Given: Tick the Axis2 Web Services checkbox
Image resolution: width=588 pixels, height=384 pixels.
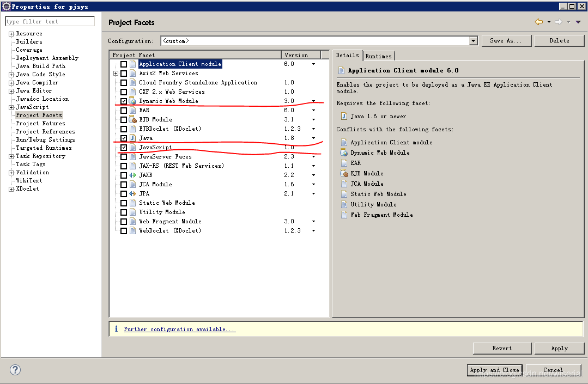Looking at the screenshot, I should click(x=123, y=74).
